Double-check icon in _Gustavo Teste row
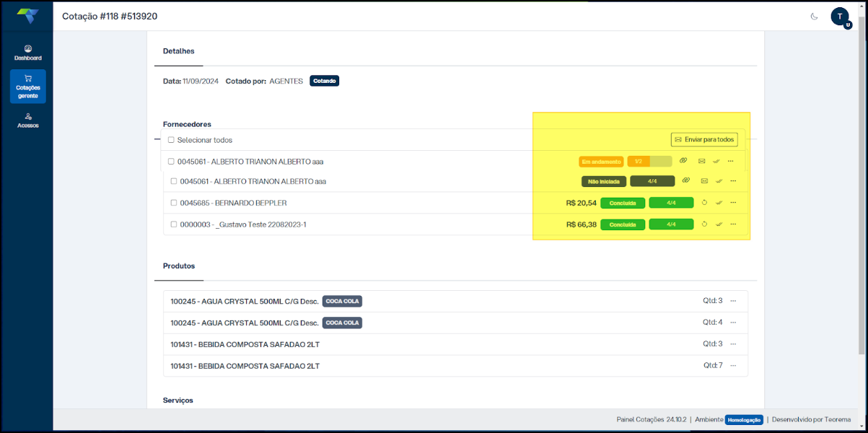 click(719, 224)
